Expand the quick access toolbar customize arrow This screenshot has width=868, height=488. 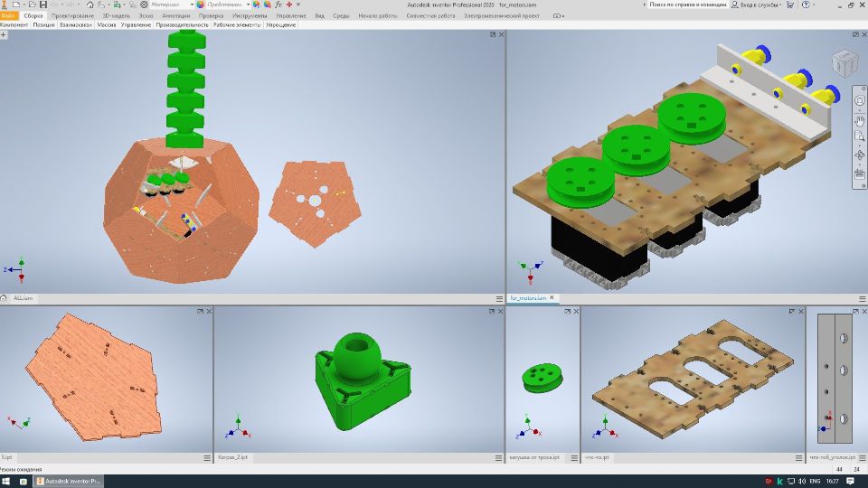click(298, 5)
